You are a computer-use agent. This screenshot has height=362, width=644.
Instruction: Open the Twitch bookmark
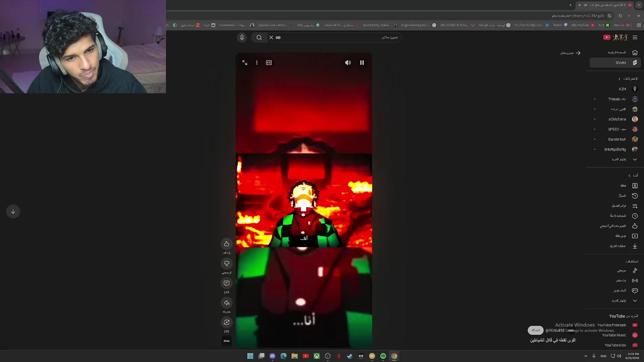click(559, 25)
